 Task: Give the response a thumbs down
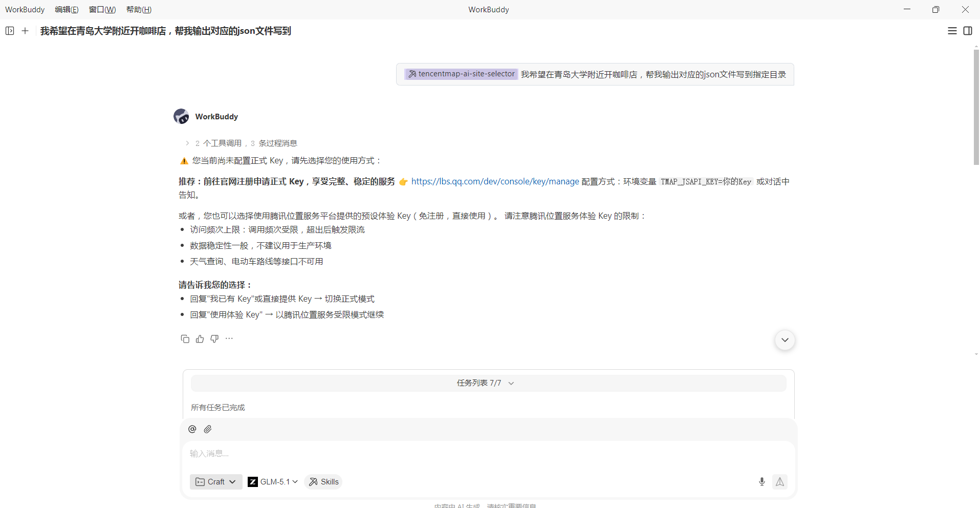[x=214, y=338]
